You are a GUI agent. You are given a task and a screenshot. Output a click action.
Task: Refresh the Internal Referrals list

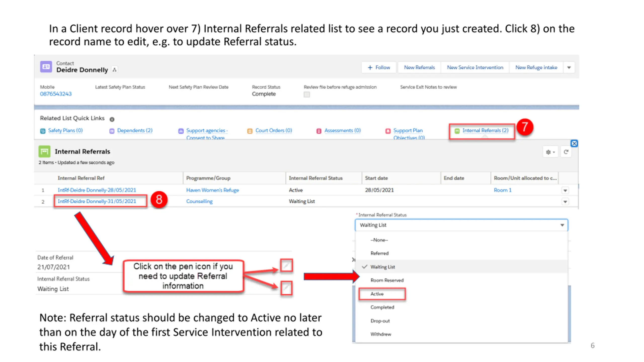tap(566, 152)
